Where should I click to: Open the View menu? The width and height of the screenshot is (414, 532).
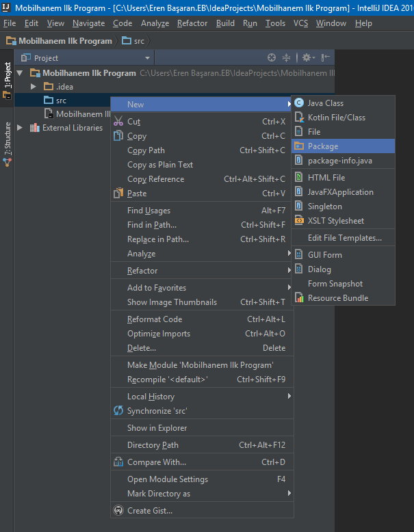(55, 23)
